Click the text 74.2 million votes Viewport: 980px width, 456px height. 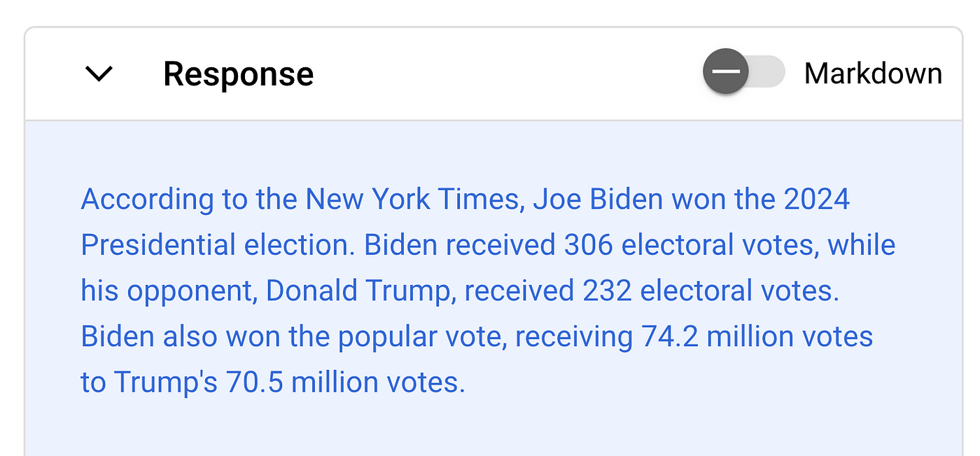tap(757, 337)
